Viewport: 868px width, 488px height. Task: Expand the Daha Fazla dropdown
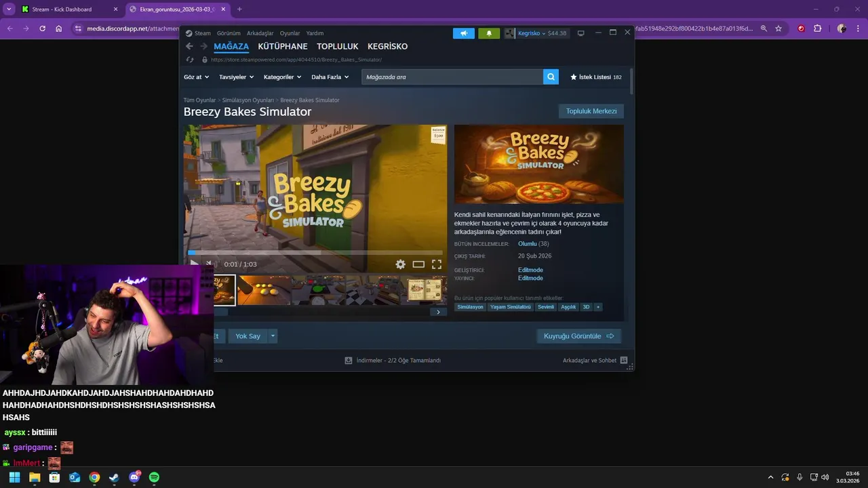330,77
